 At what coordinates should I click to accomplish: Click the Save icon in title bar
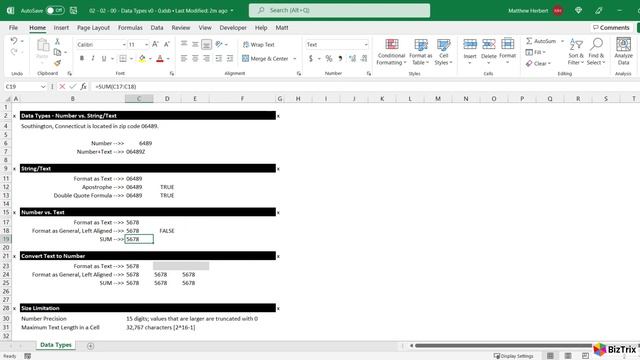tap(73, 11)
